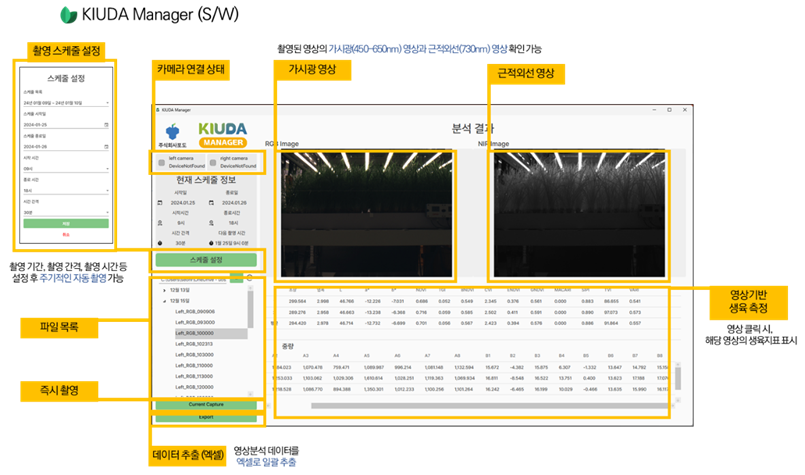Viewport: 805px width, 475px height.
Task: Click the table cell 299.564
Action: (297, 301)
